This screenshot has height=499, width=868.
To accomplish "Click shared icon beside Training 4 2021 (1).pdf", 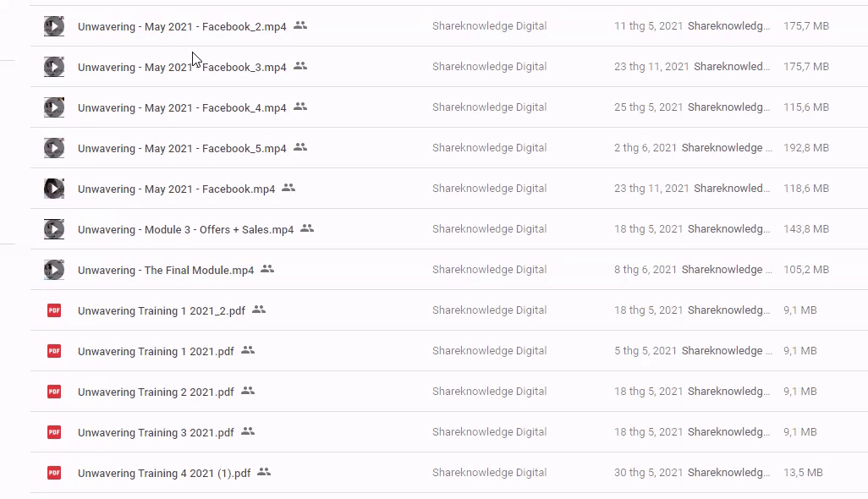I will (264, 472).
